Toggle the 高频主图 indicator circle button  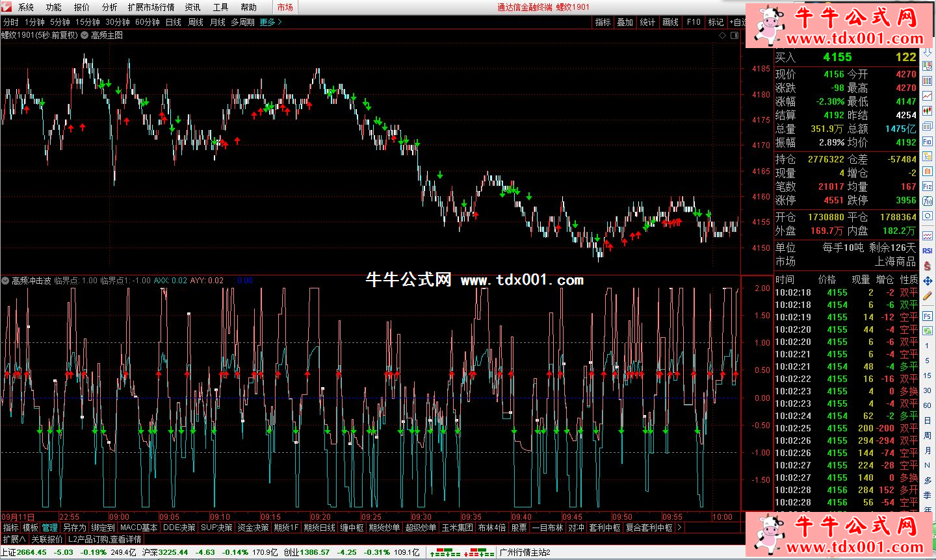(84, 35)
